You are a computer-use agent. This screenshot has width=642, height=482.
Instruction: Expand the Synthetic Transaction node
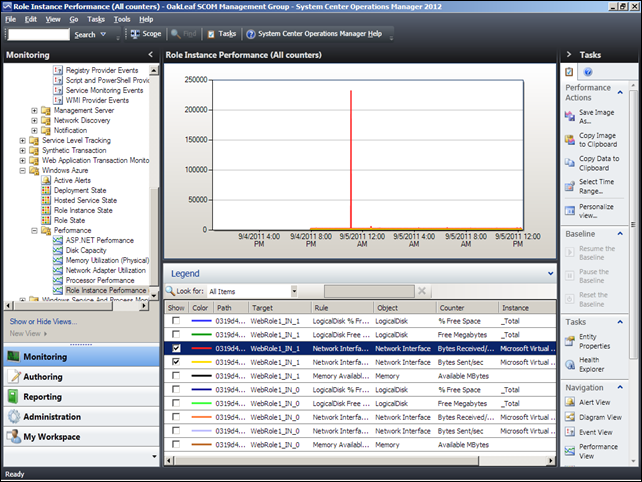23,150
